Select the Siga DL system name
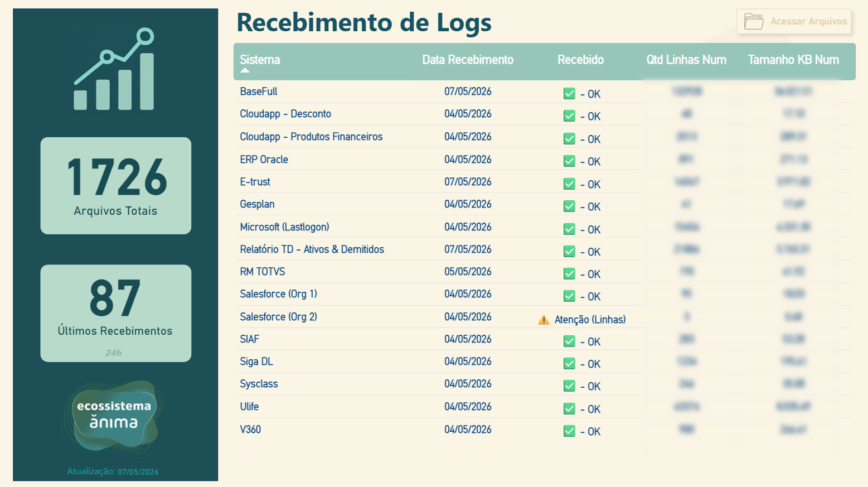The image size is (868, 487). pos(256,361)
